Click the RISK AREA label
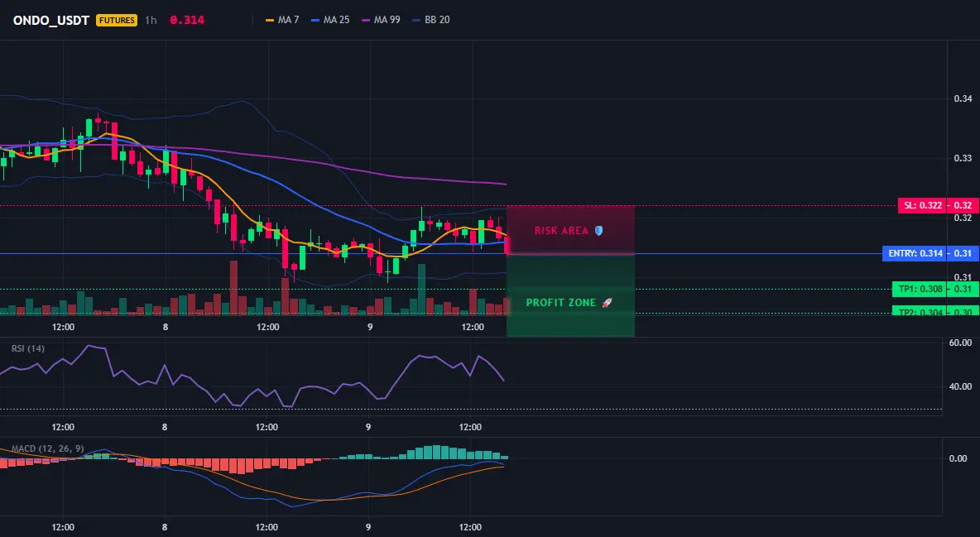The width and height of the screenshot is (980, 537). [561, 231]
